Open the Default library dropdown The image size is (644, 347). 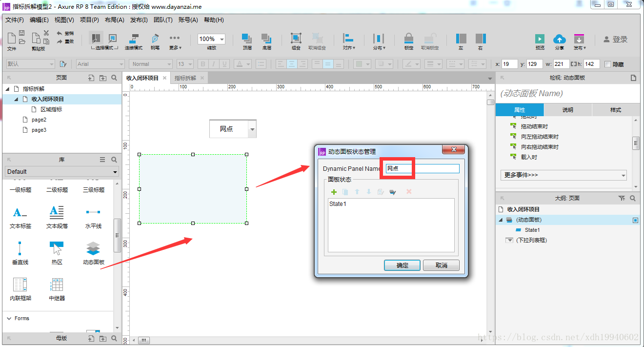point(62,171)
